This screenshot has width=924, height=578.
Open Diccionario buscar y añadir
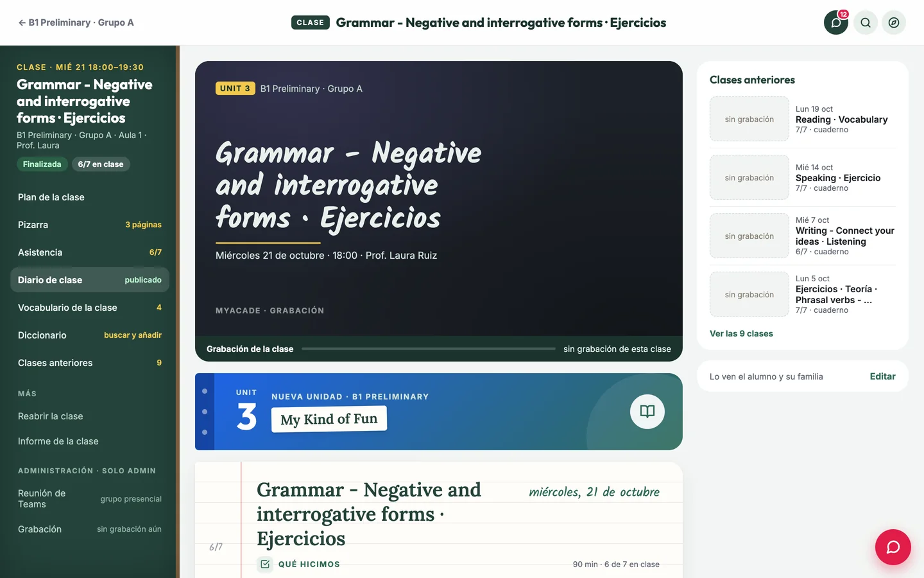coord(90,335)
